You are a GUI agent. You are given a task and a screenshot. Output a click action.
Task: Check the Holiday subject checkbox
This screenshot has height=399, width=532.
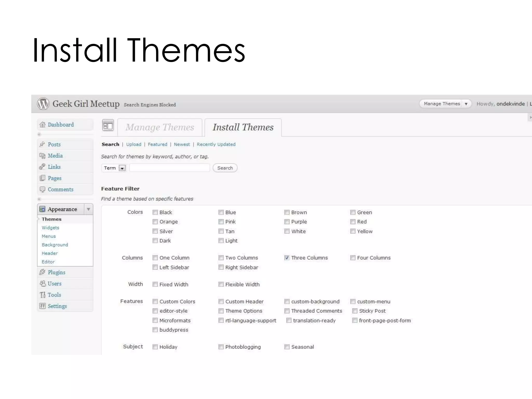pos(155,347)
